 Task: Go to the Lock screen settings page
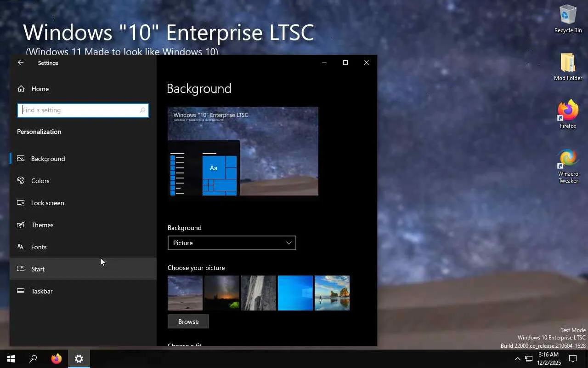click(83, 203)
